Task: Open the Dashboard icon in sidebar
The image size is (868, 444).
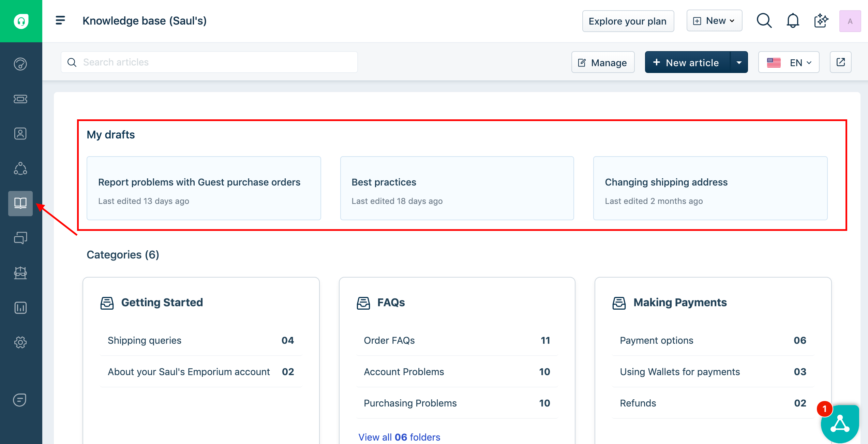Action: point(20,64)
